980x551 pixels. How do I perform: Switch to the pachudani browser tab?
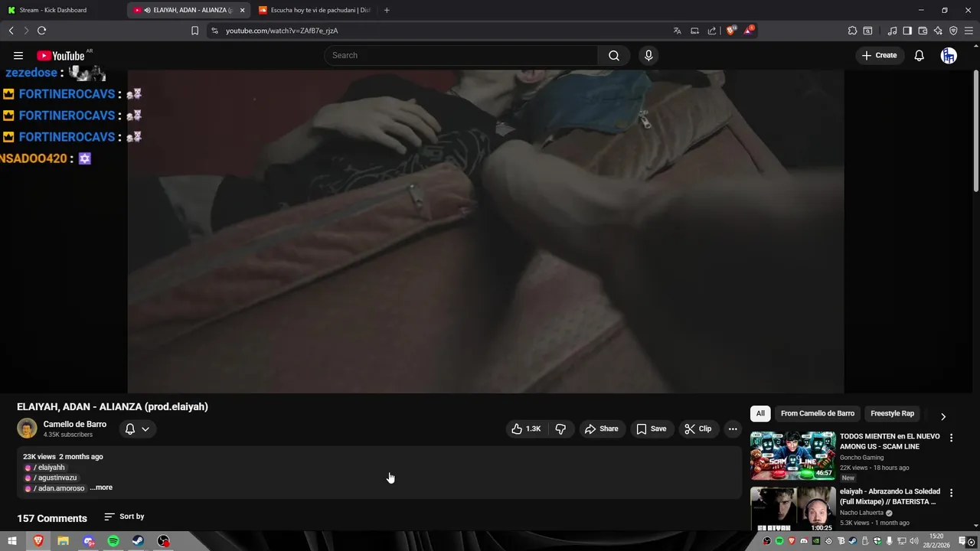click(314, 10)
